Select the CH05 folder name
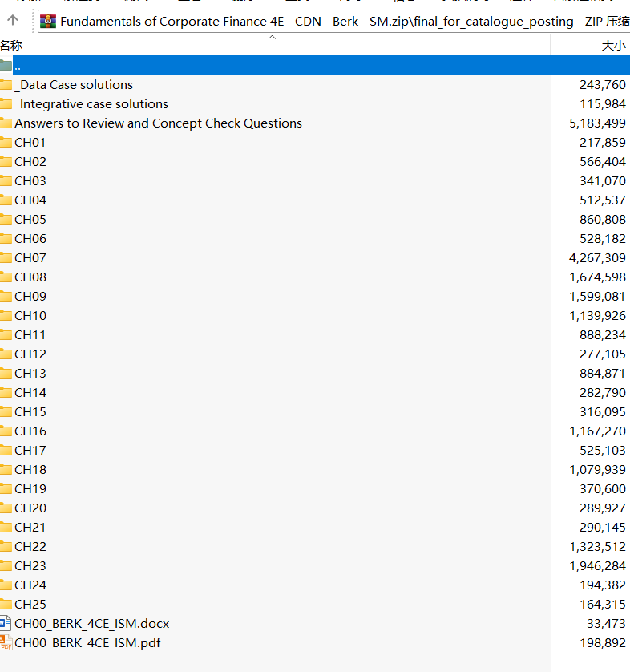The height and width of the screenshot is (672, 630). 30,220
